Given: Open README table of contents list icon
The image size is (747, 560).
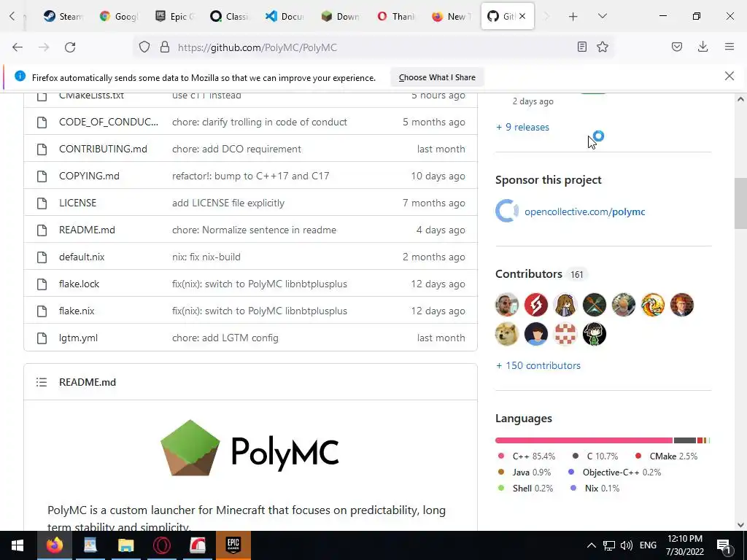Looking at the screenshot, I should click(42, 382).
